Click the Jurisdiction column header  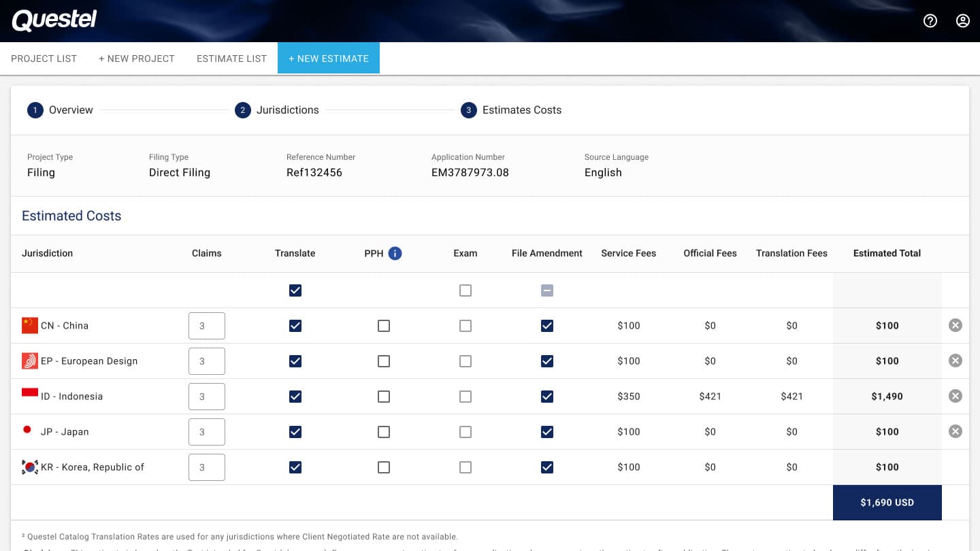(x=47, y=253)
